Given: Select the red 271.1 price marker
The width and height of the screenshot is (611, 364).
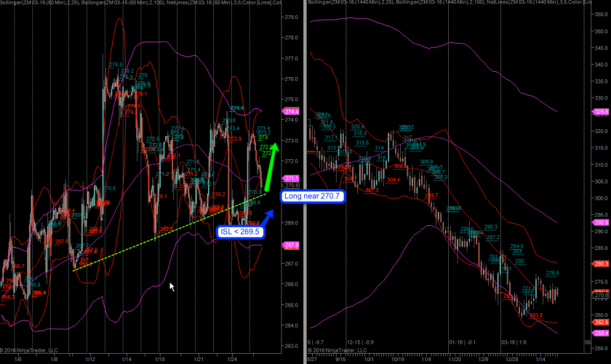Looking at the screenshot, I should click(292, 178).
